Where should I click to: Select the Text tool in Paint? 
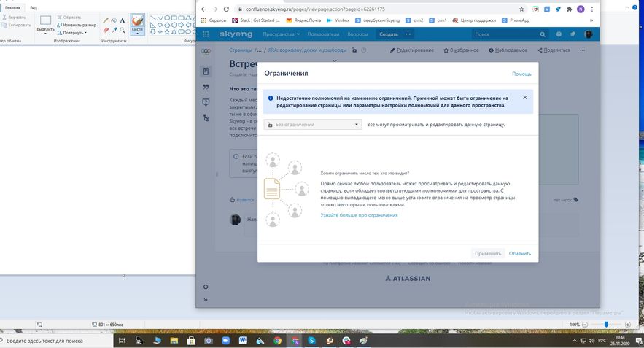coord(123,20)
